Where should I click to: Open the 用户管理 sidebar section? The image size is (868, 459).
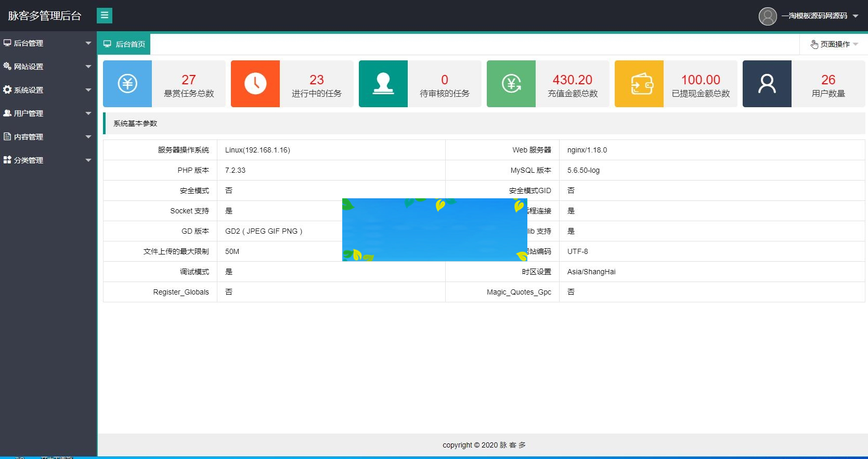tap(47, 113)
